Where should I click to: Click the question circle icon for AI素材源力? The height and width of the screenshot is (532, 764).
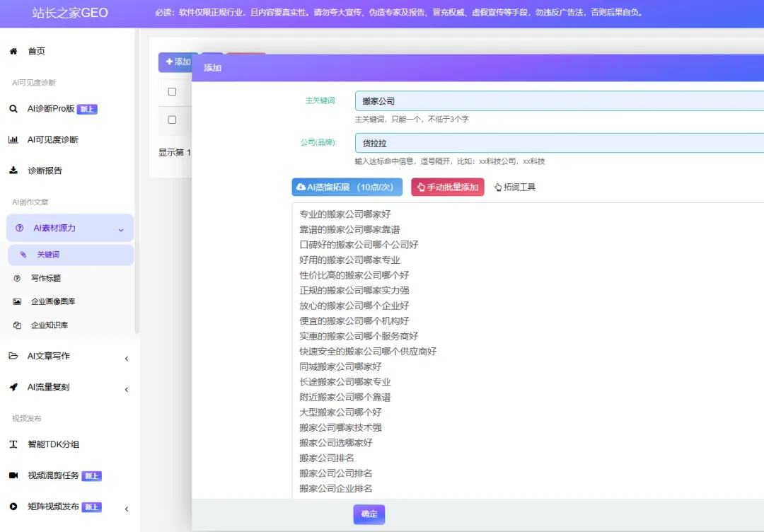(x=20, y=228)
